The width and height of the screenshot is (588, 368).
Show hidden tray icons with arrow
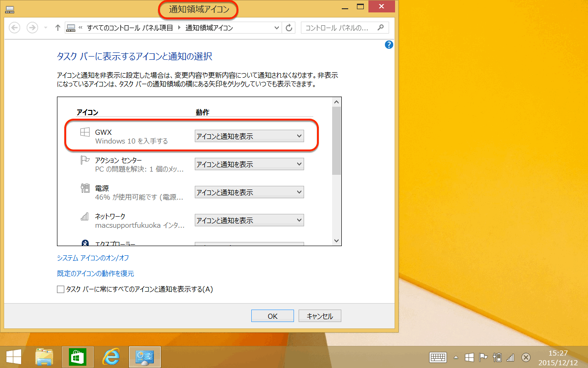pos(456,357)
